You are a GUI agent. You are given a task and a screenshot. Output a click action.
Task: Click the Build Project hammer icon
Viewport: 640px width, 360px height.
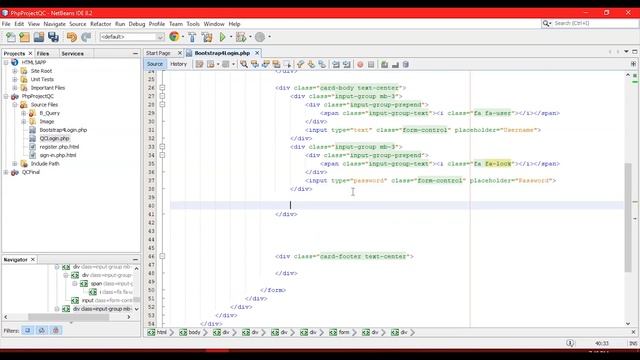pyautogui.click(x=192, y=37)
